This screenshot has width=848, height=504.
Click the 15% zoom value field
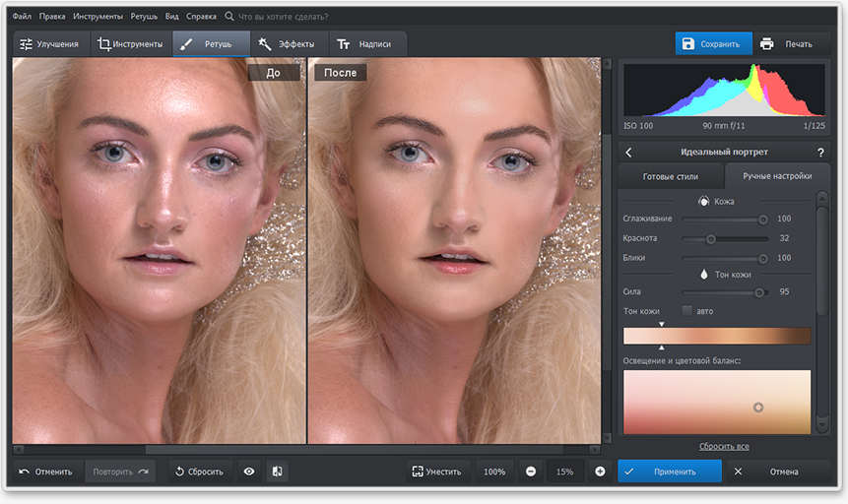point(564,472)
